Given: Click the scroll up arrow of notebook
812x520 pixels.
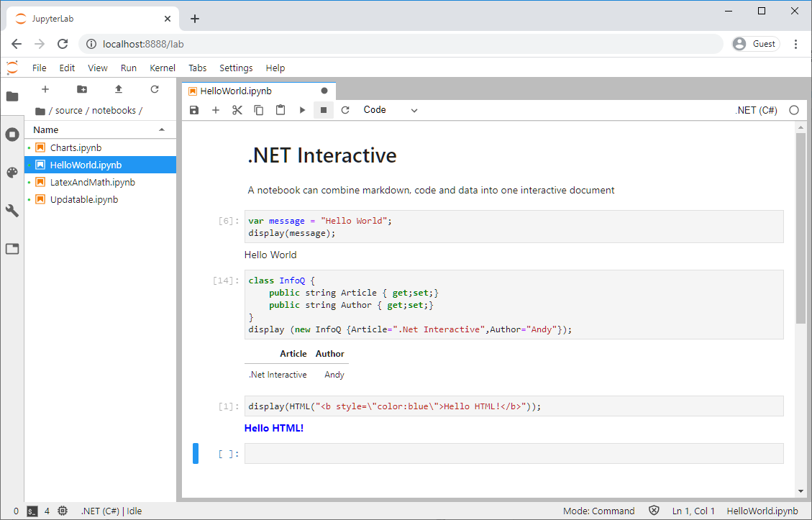Looking at the screenshot, I should (x=800, y=127).
